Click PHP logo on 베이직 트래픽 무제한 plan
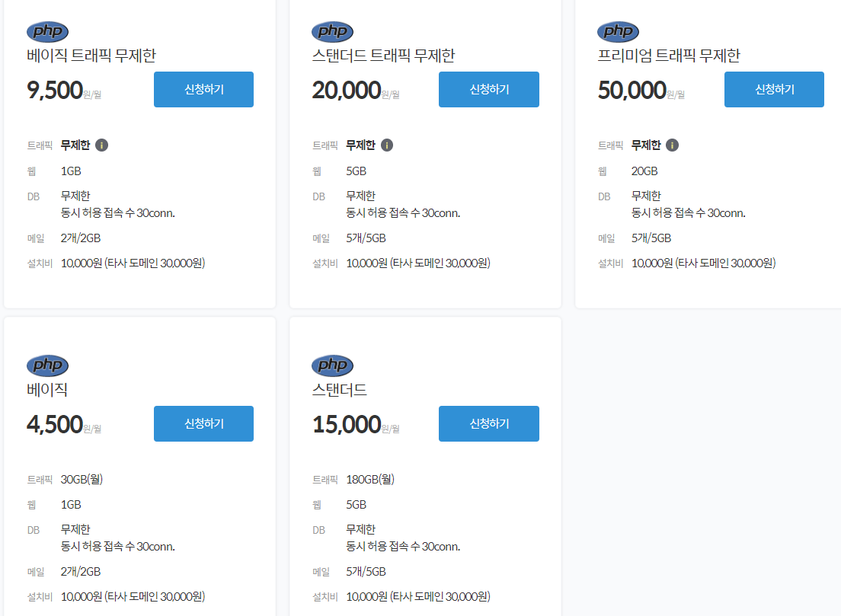841x616 pixels. [x=47, y=31]
